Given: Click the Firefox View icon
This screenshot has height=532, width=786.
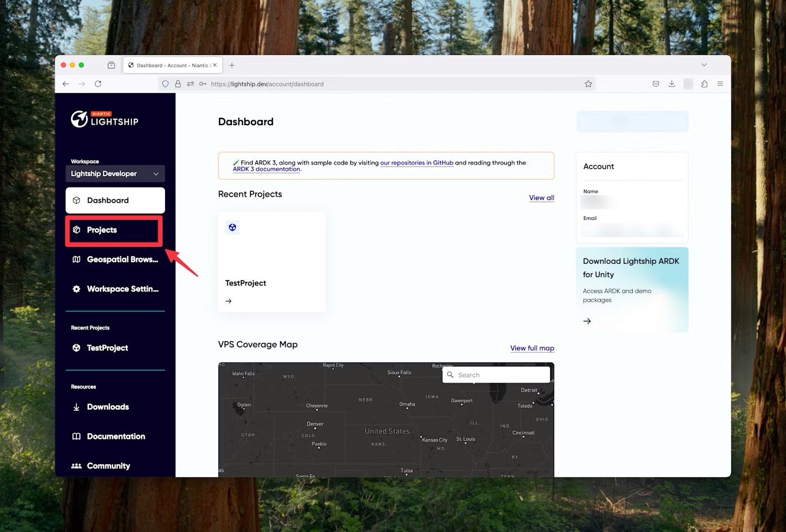Looking at the screenshot, I should click(111, 65).
